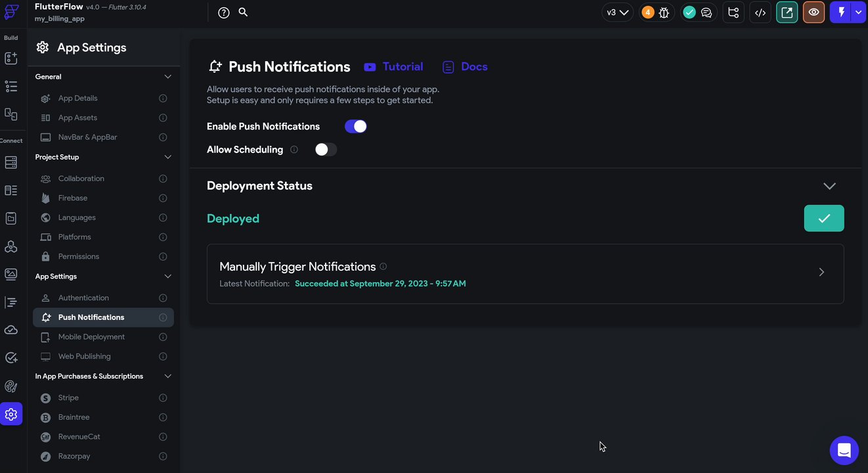Open the v3 version dropdown
Screen dimensions: 868x473
point(617,12)
